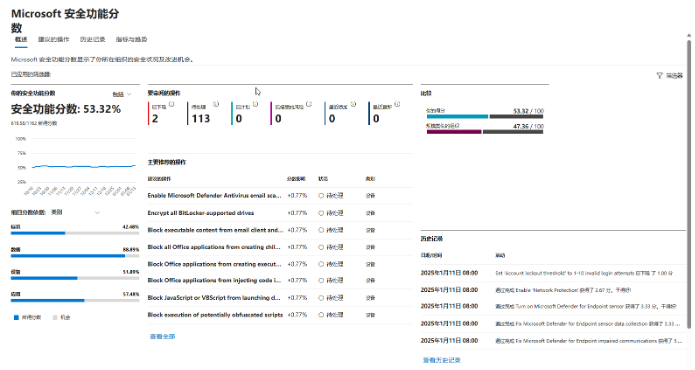Click the chevron arrow next to 类别

pyautogui.click(x=97, y=213)
